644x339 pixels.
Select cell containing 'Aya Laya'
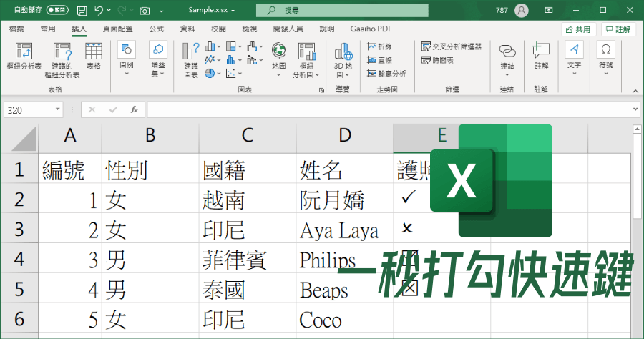point(345,228)
